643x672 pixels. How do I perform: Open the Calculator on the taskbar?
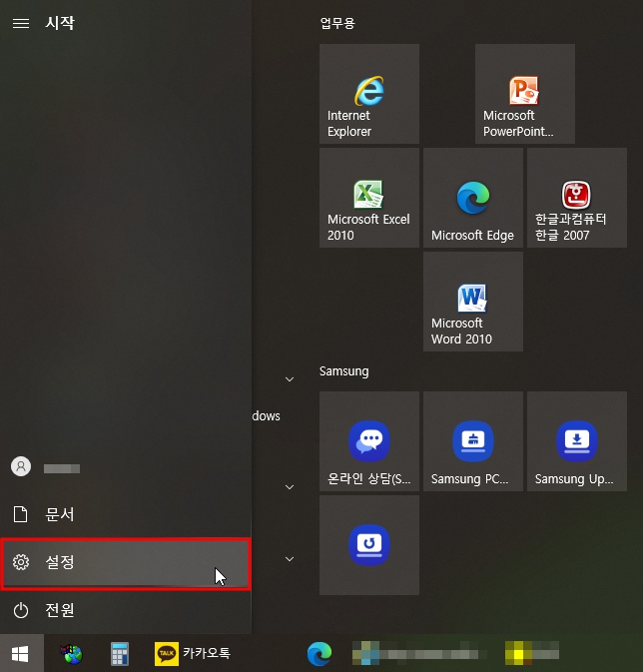point(120,654)
